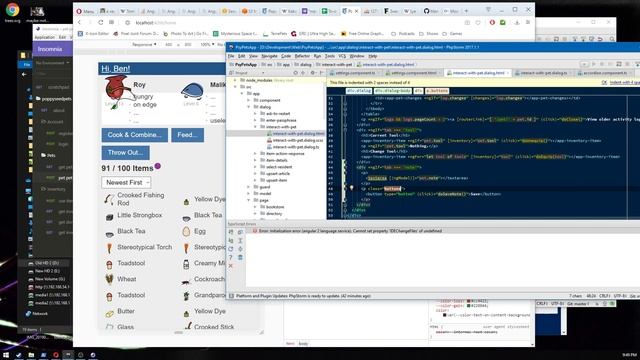Open the Opera icon on the taskbar
The width and height of the screenshot is (640, 360).
coord(56,355)
